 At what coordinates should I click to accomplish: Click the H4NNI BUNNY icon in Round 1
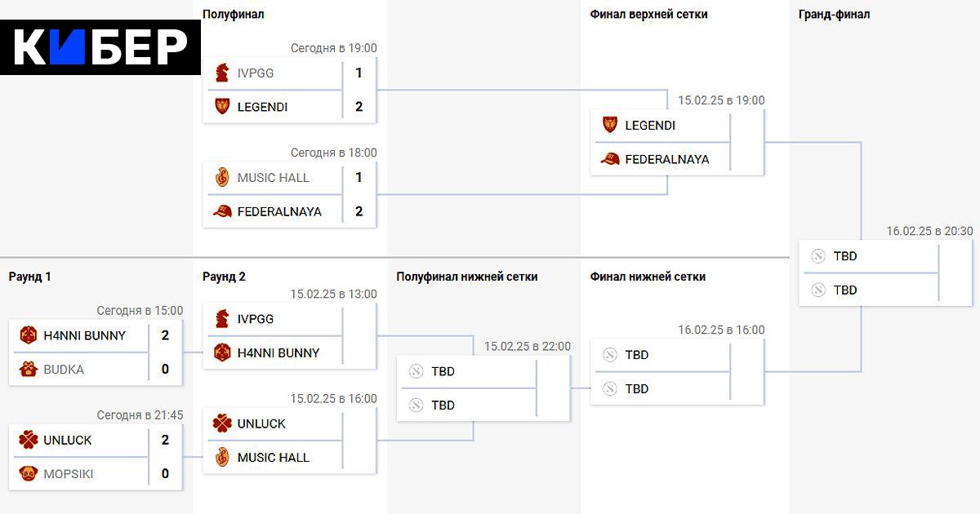(x=29, y=335)
